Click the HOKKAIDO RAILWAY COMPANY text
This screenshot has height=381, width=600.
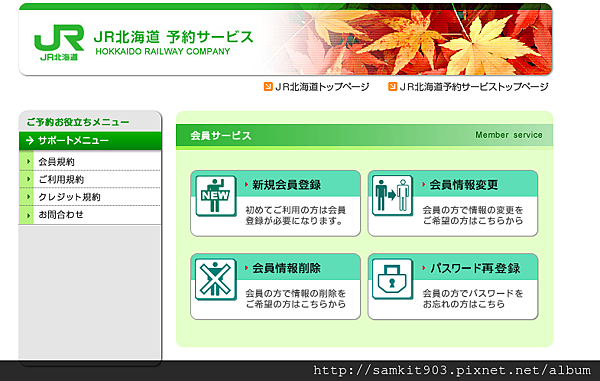[163, 51]
